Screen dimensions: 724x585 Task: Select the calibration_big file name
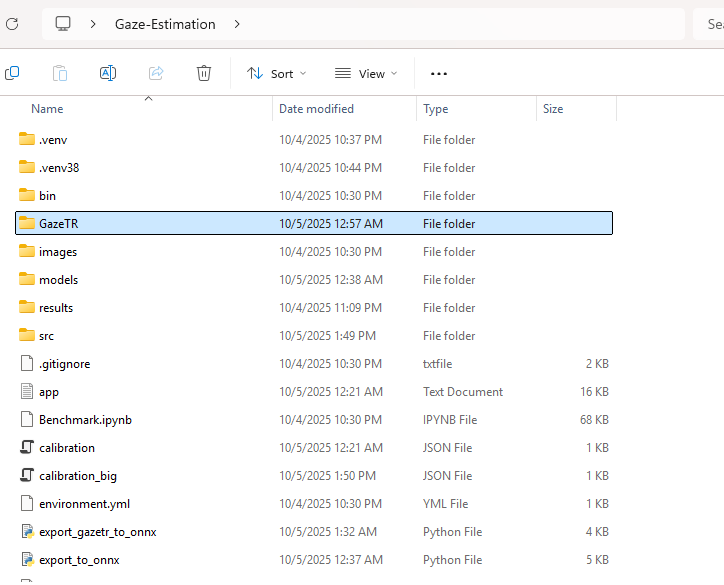point(78,476)
